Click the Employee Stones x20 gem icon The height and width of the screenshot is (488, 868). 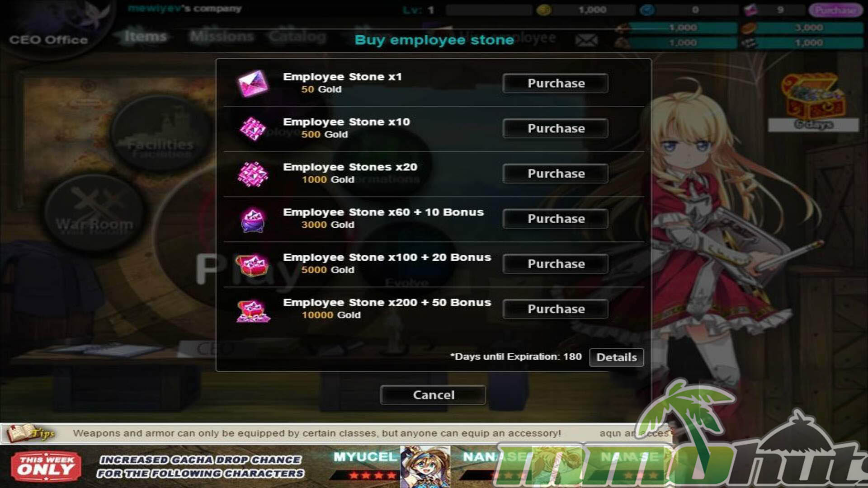click(x=253, y=174)
